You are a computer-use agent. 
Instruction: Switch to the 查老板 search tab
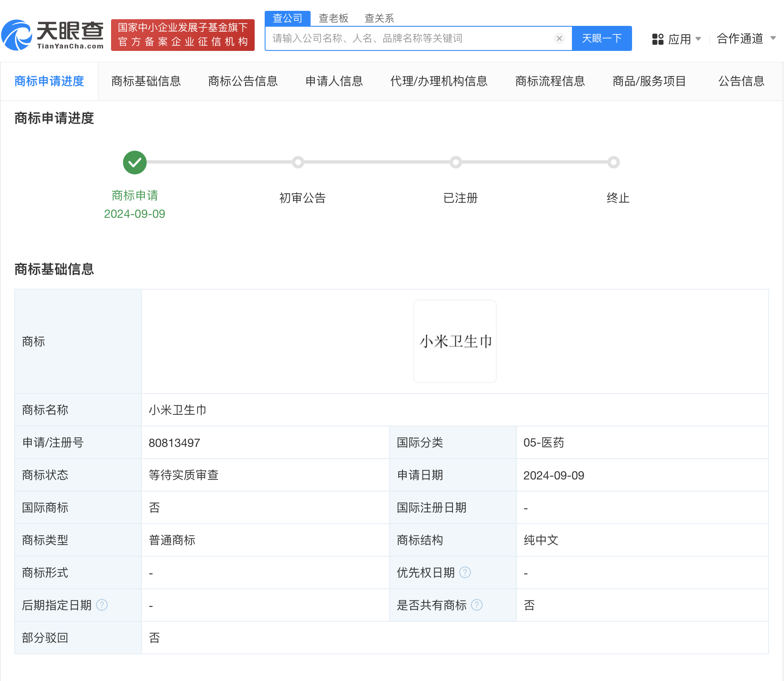point(334,18)
